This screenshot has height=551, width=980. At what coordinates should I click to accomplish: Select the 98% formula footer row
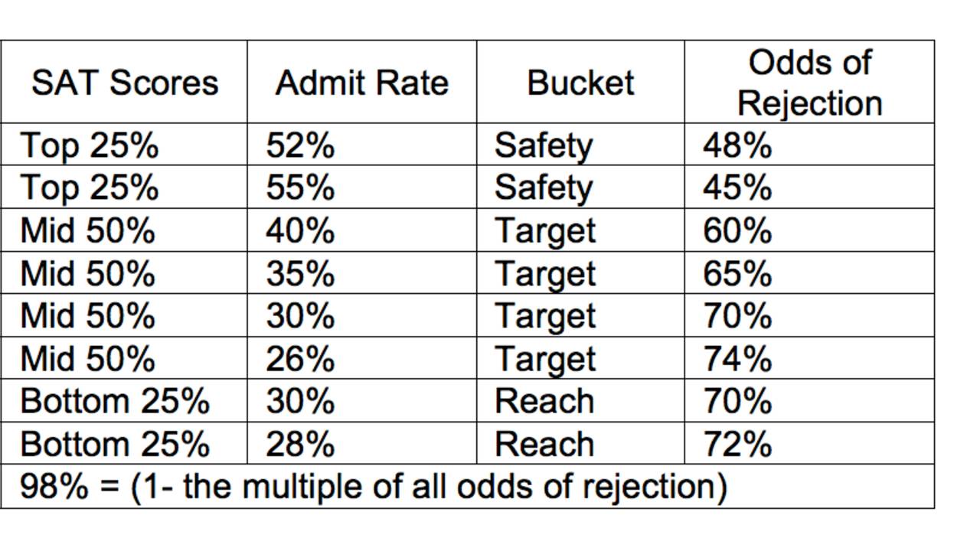click(468, 486)
